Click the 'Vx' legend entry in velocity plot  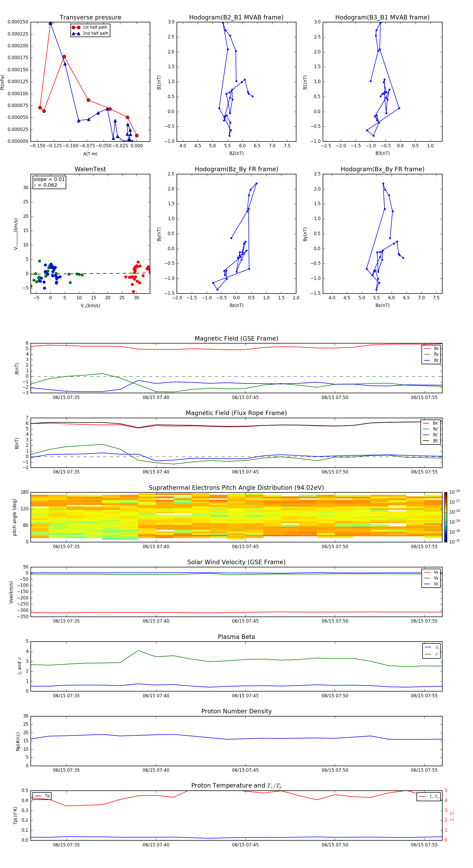coord(431,572)
